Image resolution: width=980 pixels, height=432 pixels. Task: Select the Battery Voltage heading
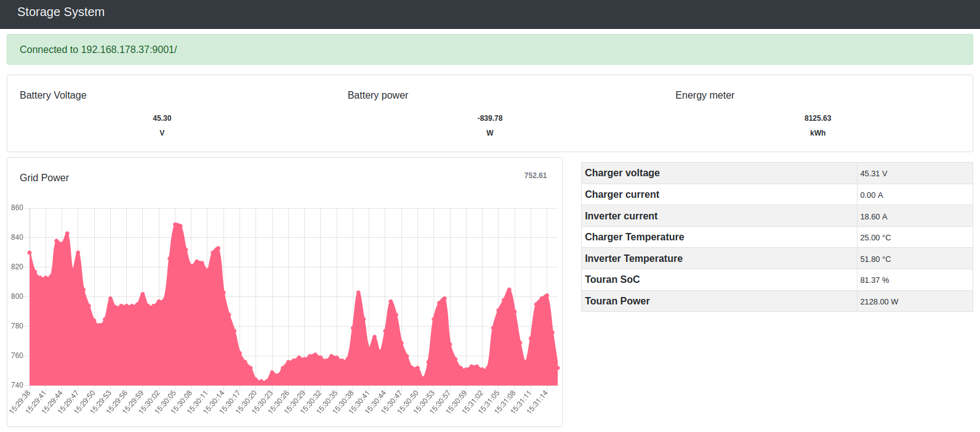click(x=53, y=96)
